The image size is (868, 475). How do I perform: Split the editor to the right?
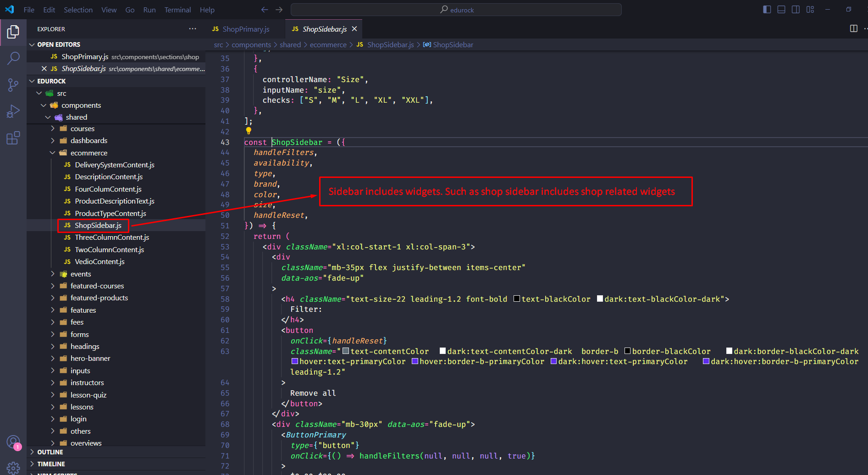click(x=854, y=28)
